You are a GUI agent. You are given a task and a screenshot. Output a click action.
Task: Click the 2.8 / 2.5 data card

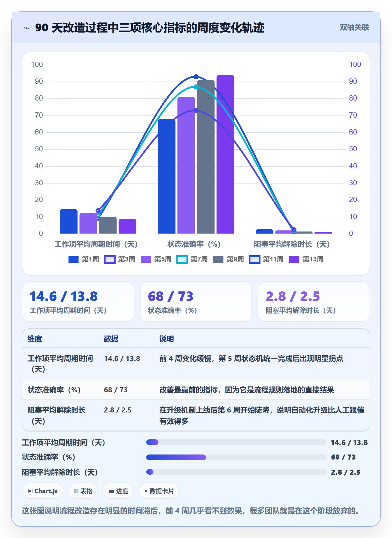tap(314, 302)
